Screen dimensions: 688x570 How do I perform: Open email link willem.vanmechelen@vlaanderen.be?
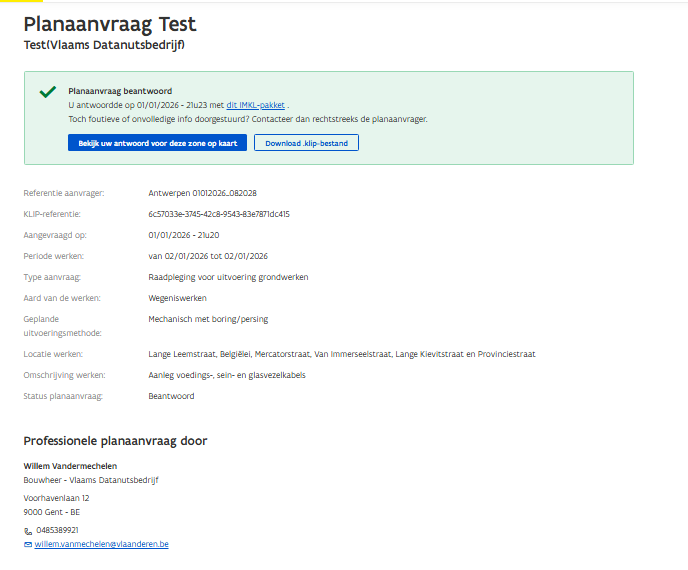pyautogui.click(x=101, y=544)
